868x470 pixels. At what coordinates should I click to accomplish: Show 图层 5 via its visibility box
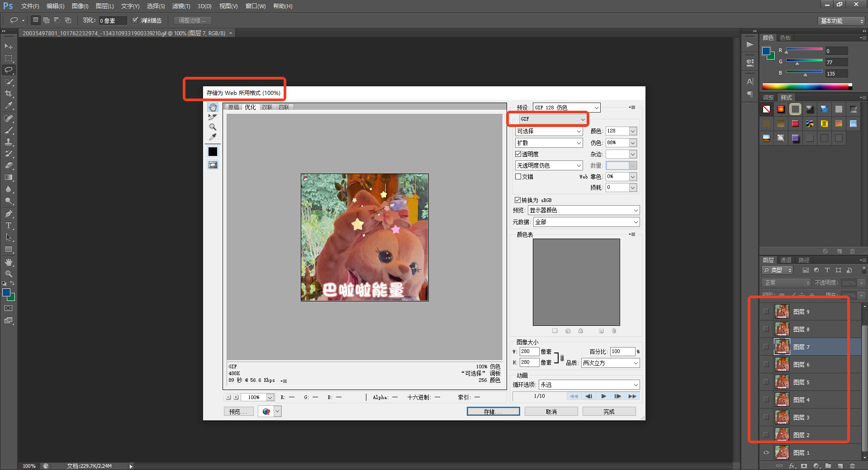point(766,382)
